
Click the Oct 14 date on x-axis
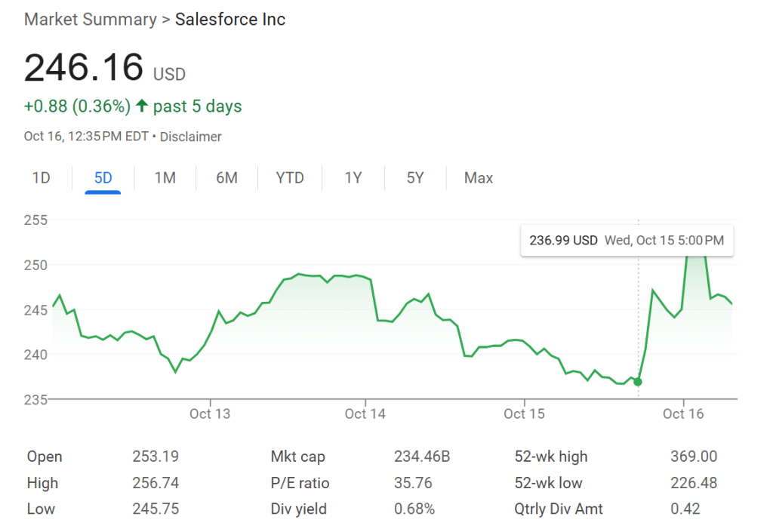365,414
